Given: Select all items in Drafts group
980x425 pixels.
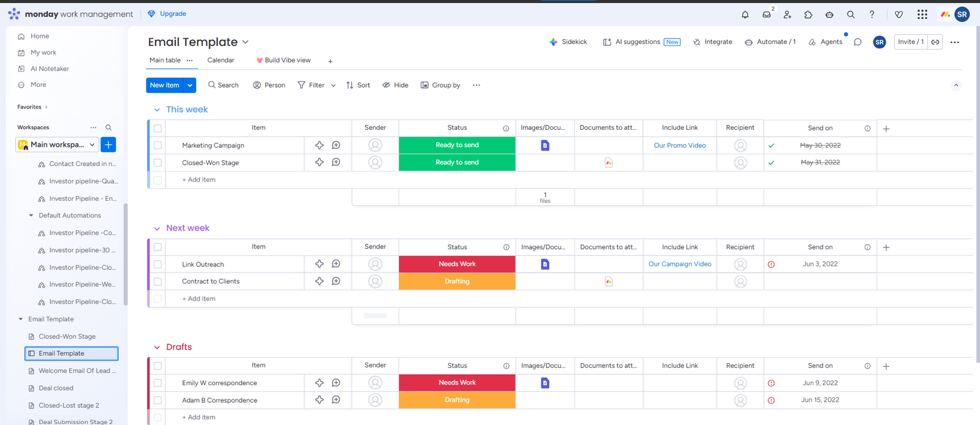Looking at the screenshot, I should [157, 366].
